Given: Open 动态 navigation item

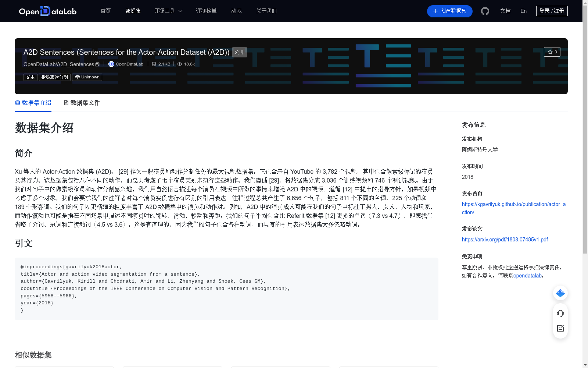Looking at the screenshot, I should pos(236,11).
